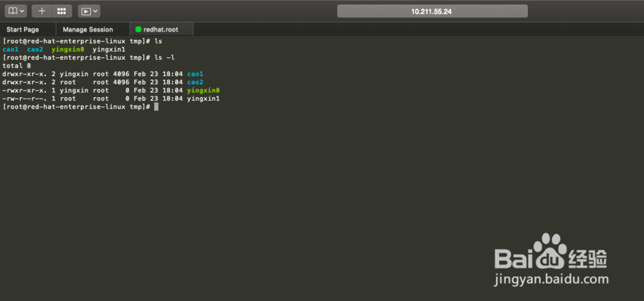Click the terminal cursor at last prompt

pos(156,107)
